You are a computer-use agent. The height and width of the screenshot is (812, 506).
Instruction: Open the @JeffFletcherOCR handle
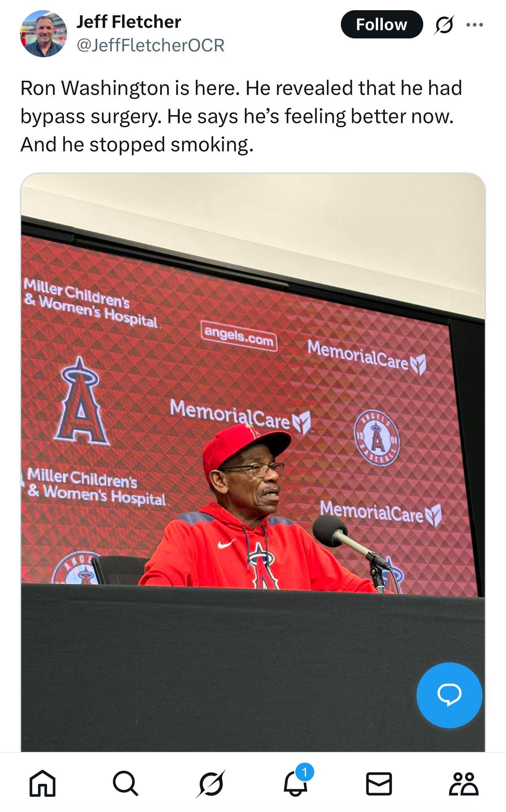coord(151,45)
